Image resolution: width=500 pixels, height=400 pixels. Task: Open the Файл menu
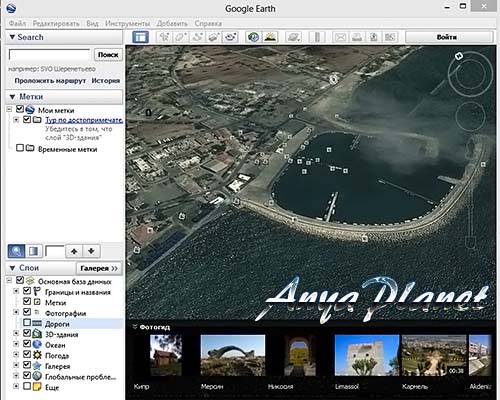17,23
